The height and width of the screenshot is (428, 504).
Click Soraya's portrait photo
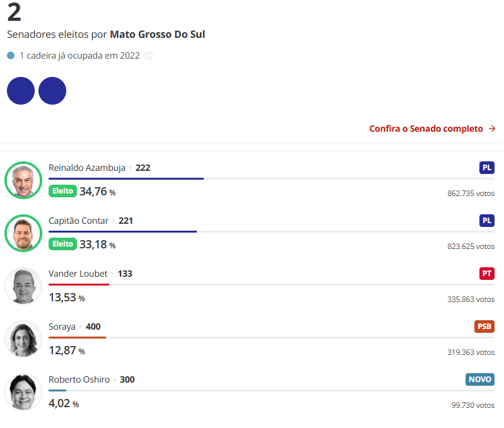(23, 339)
